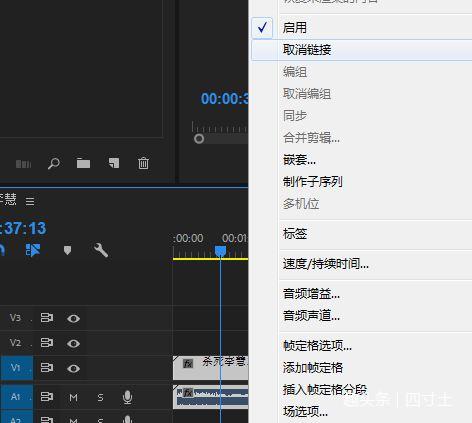Open the 标签 submenu

click(362, 234)
